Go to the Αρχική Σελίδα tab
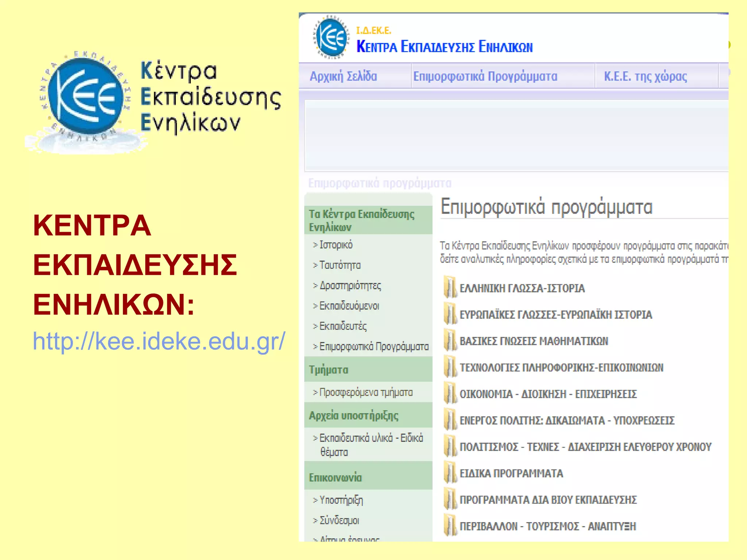The image size is (747, 560). pos(343,76)
